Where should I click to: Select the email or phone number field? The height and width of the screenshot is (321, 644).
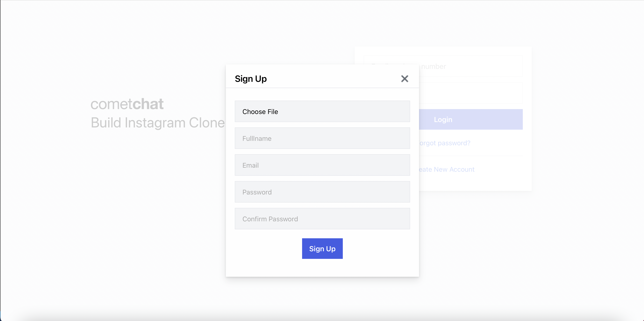[470, 66]
